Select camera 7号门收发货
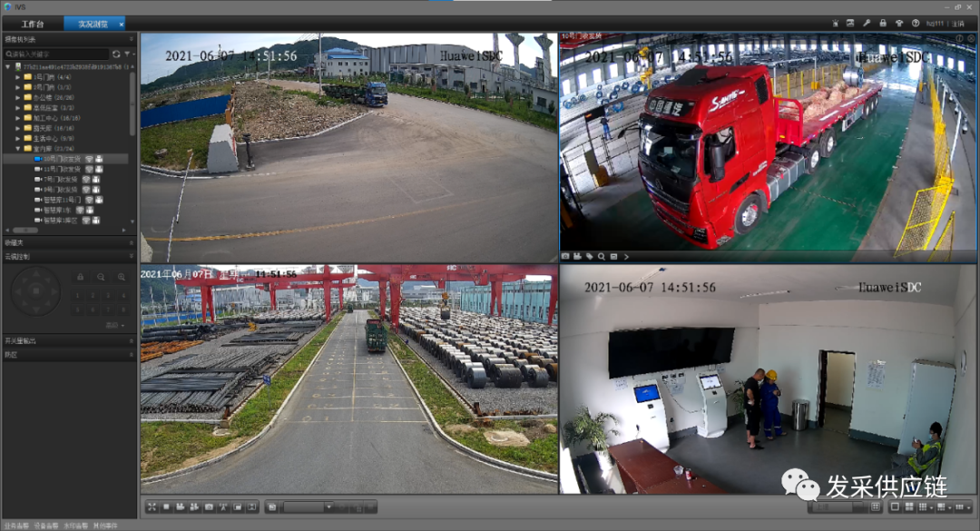The width and height of the screenshot is (980, 531). click(x=60, y=180)
